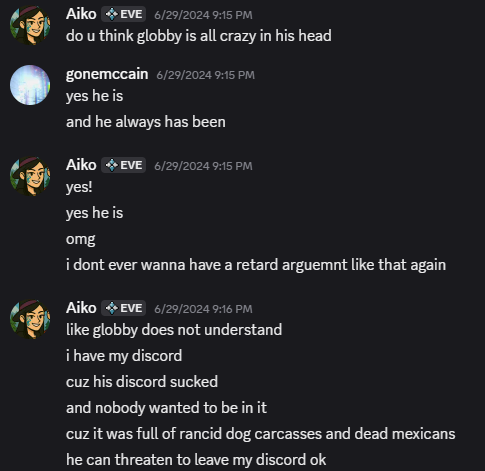
Task: Click the first message's 9:15 PM timestamp
Action: [x=203, y=15]
